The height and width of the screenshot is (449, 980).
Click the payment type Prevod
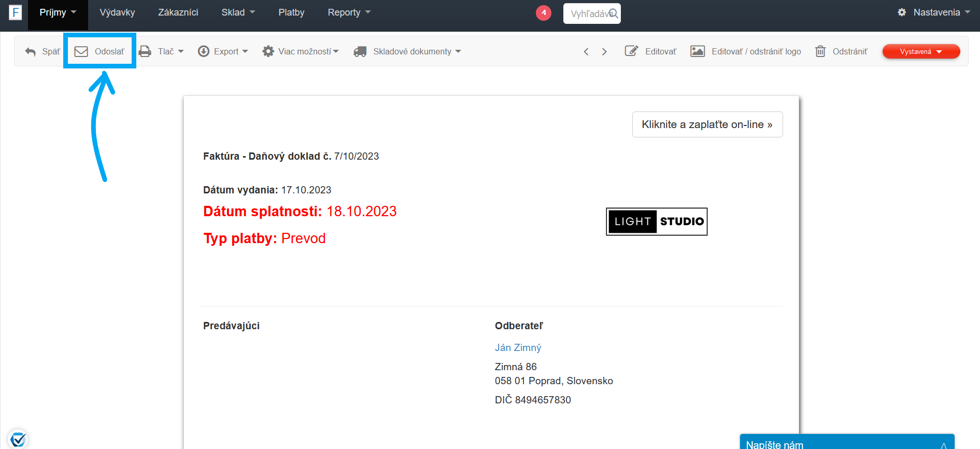303,238
